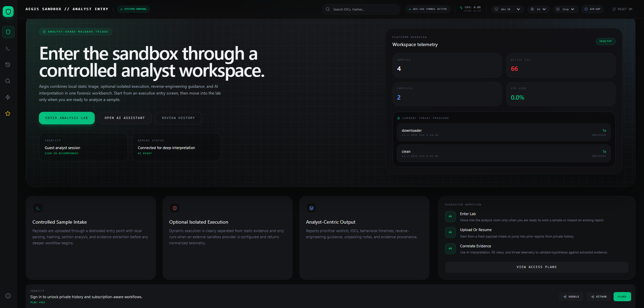Click the HEALTHY status badge
Viewport: 644px width, 308px height.
click(605, 41)
